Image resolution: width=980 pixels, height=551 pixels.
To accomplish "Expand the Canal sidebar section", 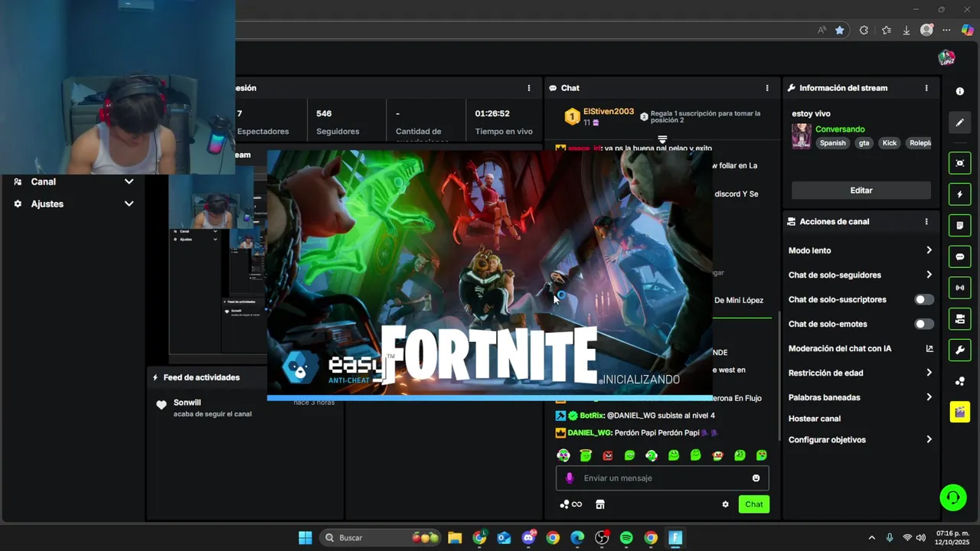I will tap(73, 182).
